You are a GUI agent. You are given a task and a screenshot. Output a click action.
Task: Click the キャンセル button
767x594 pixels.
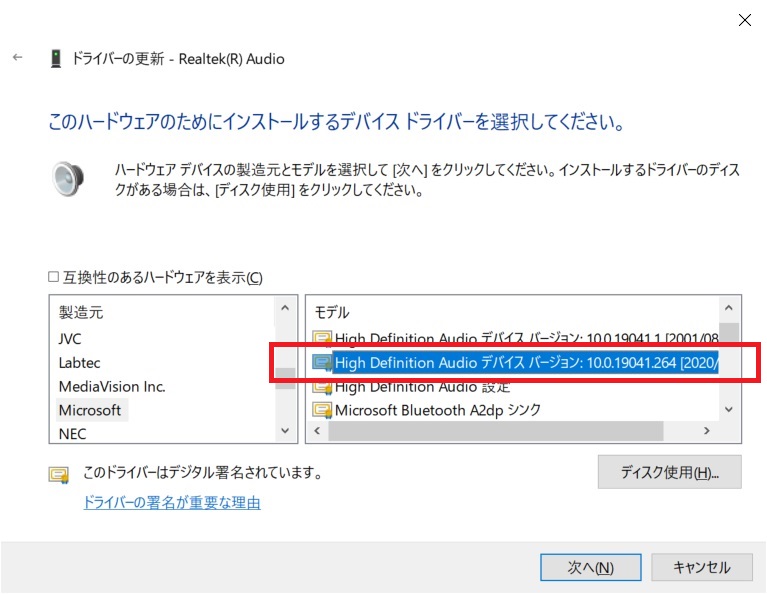tap(701, 568)
